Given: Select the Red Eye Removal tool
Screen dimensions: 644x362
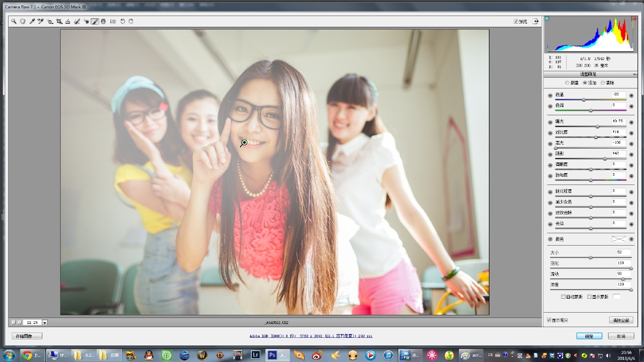Looking at the screenshot, I should [x=86, y=21].
